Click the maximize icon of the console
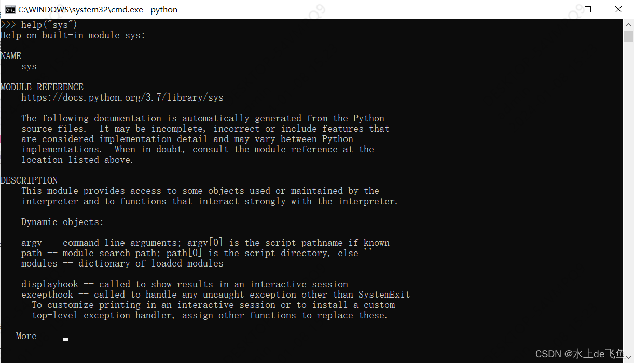Screen dimensions: 634x364 588,9
